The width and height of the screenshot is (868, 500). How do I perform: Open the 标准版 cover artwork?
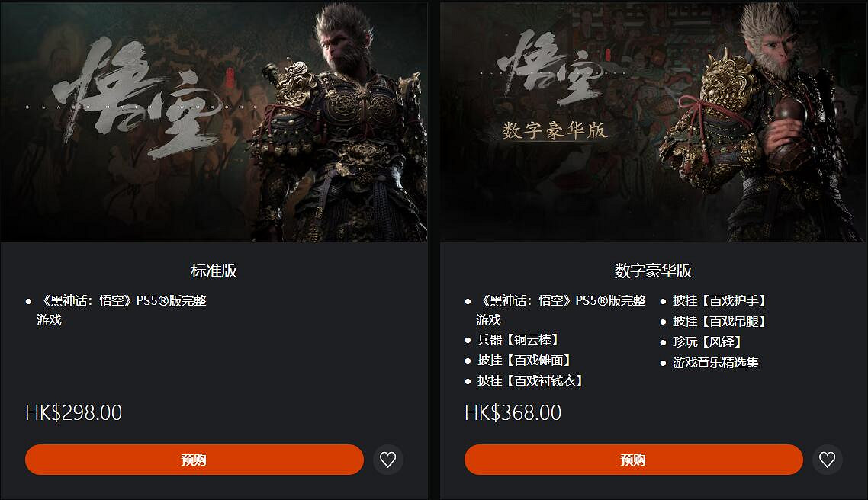click(x=214, y=122)
